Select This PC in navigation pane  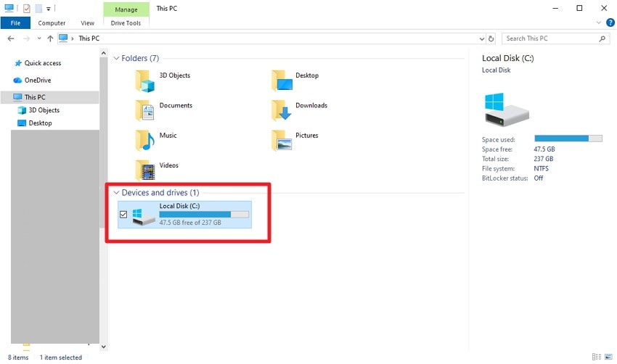[x=50, y=97]
